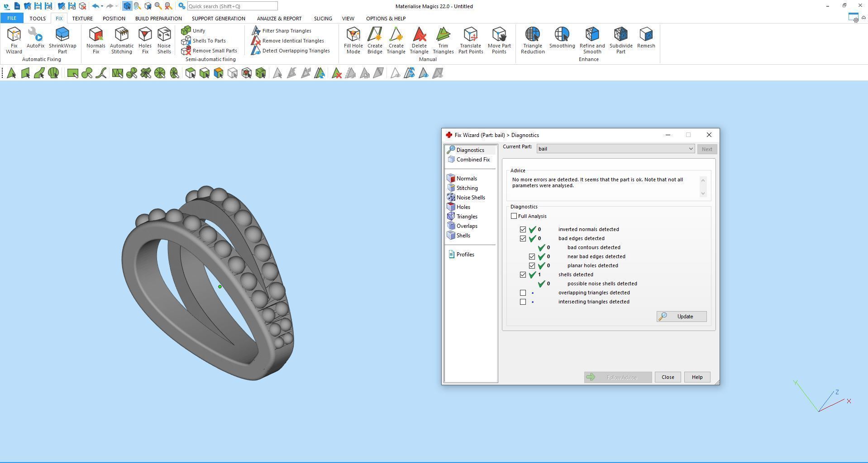Activate Fill Hole Mode
The height and width of the screenshot is (463, 868).
(x=353, y=40)
